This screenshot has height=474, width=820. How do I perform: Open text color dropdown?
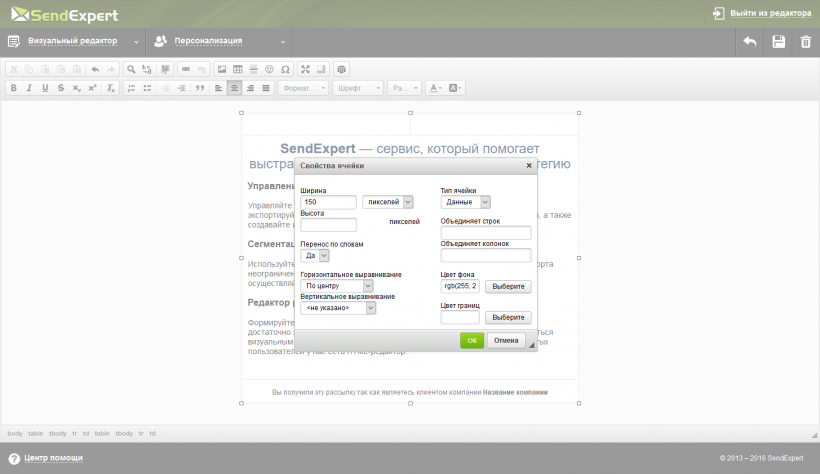[x=435, y=88]
